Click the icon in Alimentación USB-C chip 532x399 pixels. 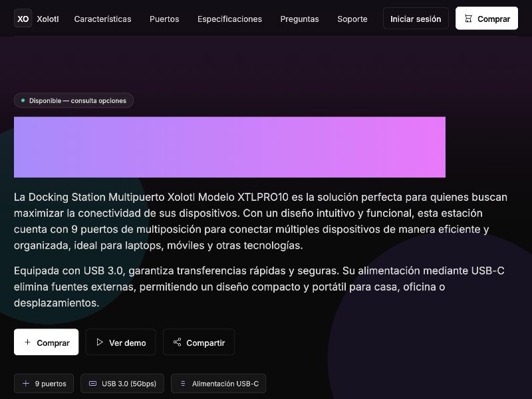click(183, 384)
